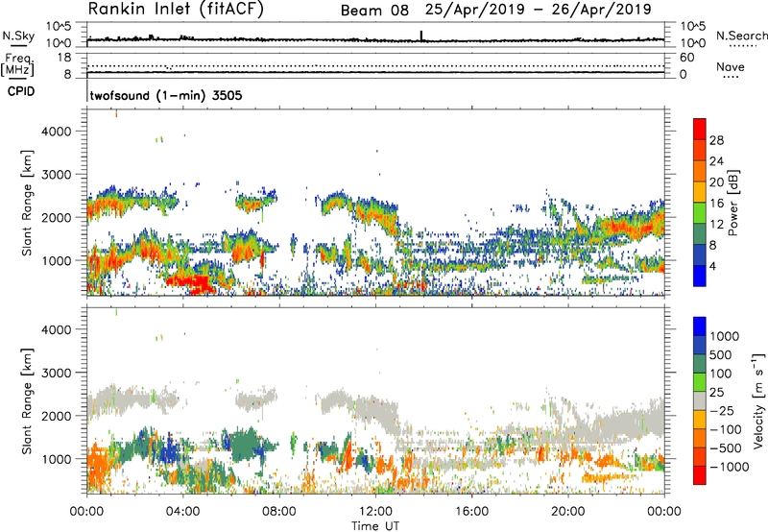Click the noise spike in the N.Sky panel

pos(420,36)
